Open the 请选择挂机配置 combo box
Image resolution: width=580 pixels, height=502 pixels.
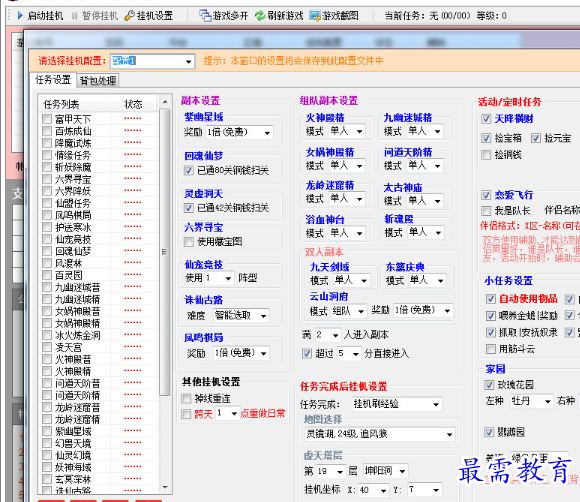point(152,61)
